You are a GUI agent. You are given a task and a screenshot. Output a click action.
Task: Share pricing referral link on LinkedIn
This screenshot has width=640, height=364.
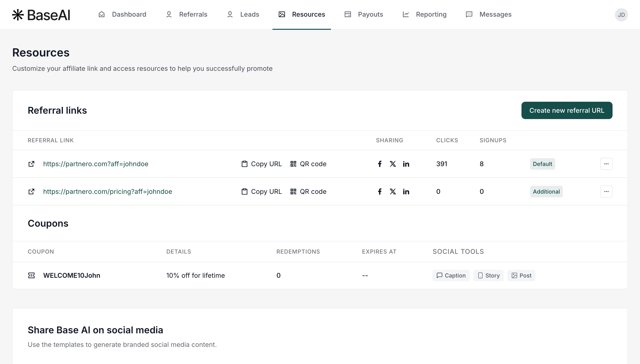pyautogui.click(x=406, y=191)
